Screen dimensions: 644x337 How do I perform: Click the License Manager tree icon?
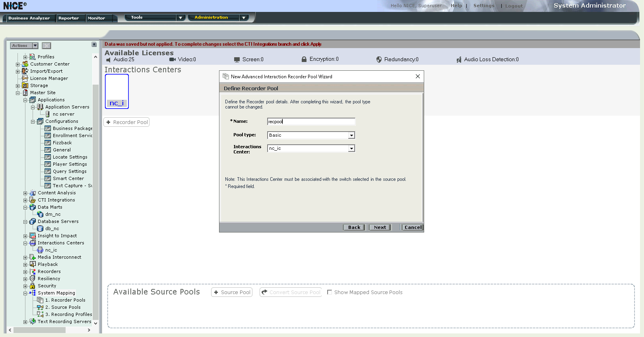(25, 78)
